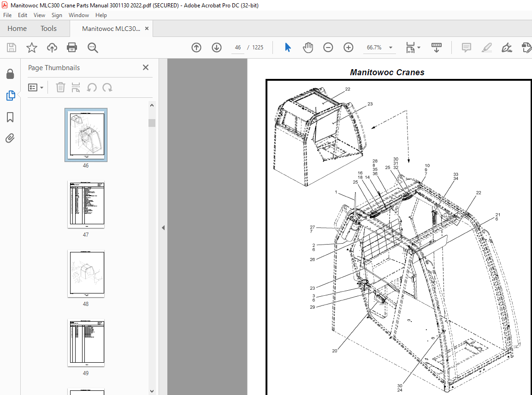
Task: Delete selected page with trash icon
Action: (x=60, y=87)
